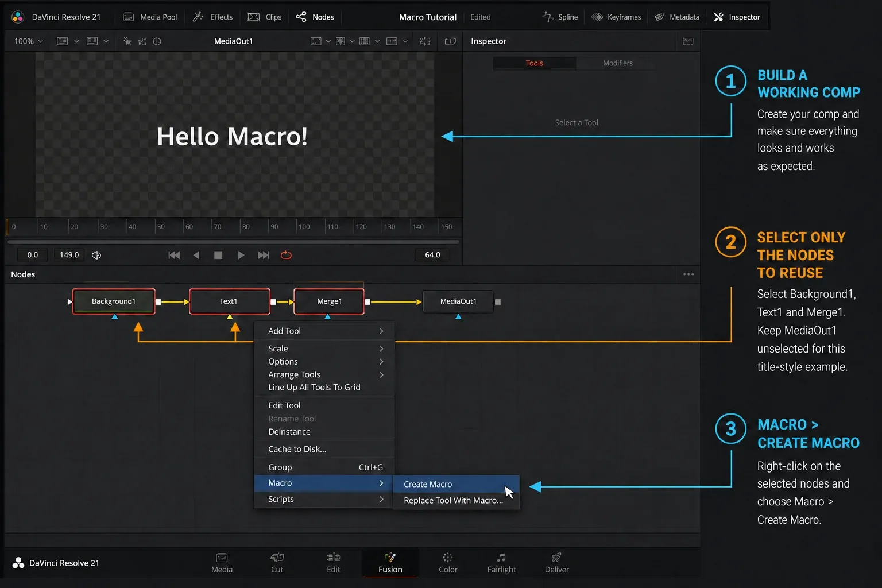Click the 64.0 current time field
This screenshot has height=588, width=882.
[x=432, y=255]
